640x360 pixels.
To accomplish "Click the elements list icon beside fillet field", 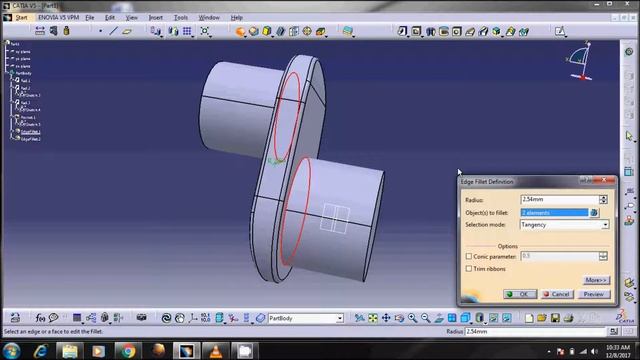I will pos(594,213).
